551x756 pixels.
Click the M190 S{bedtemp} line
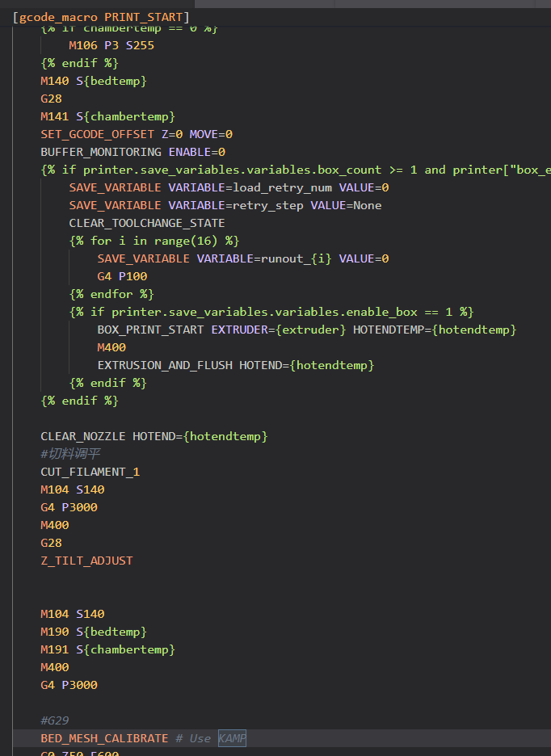[94, 632]
